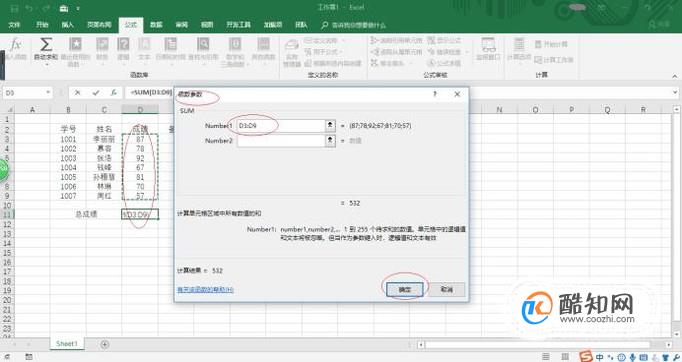682x362 pixels.
Task: Click the AutoSum sigma icon
Action: click(46, 45)
